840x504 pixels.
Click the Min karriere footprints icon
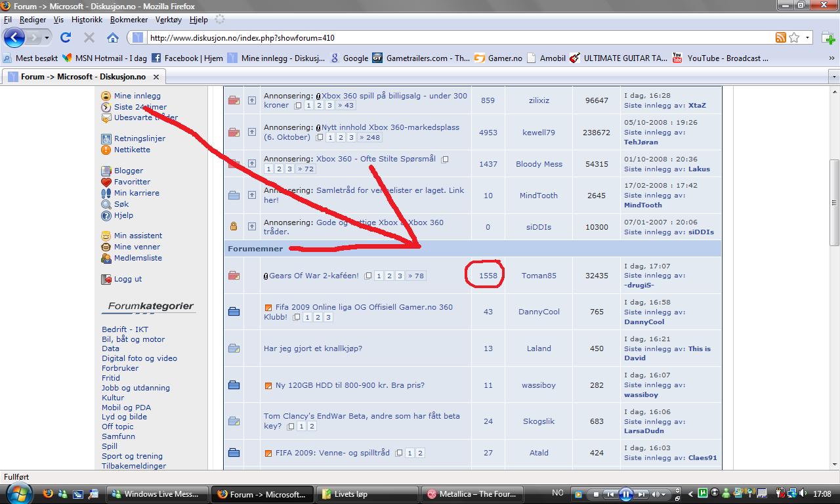[x=106, y=193]
